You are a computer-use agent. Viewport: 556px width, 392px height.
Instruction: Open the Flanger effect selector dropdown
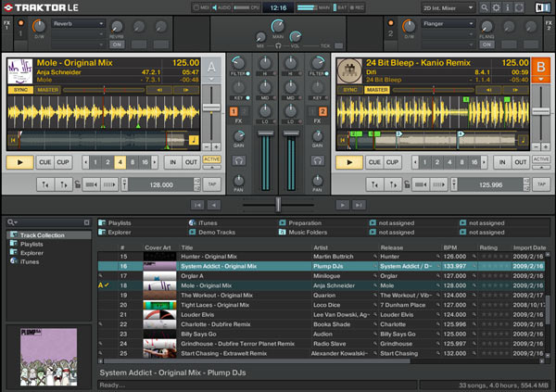[x=449, y=24]
